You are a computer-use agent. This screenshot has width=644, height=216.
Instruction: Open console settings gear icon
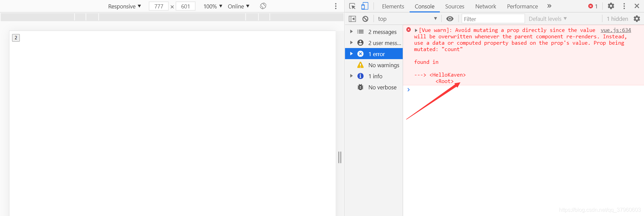[x=637, y=19]
